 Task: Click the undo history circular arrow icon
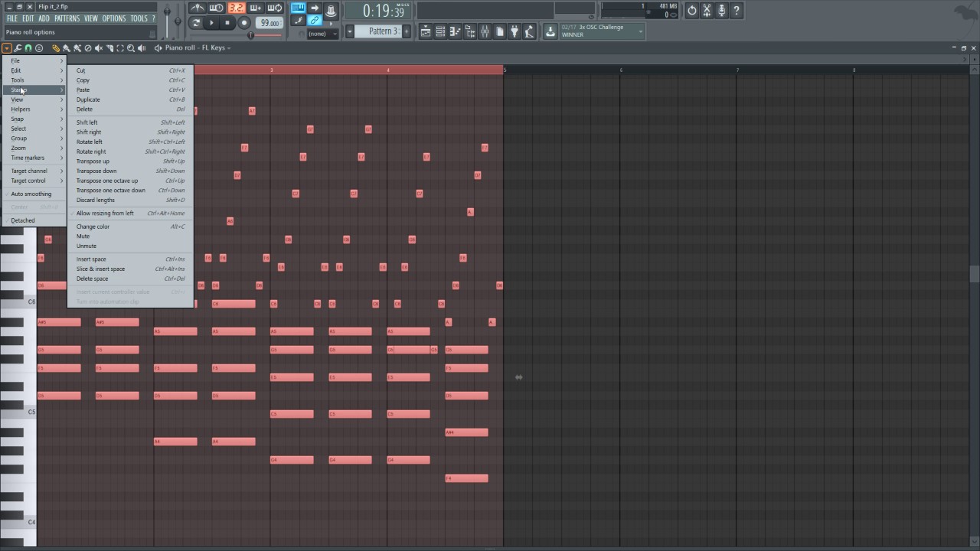[x=692, y=10]
